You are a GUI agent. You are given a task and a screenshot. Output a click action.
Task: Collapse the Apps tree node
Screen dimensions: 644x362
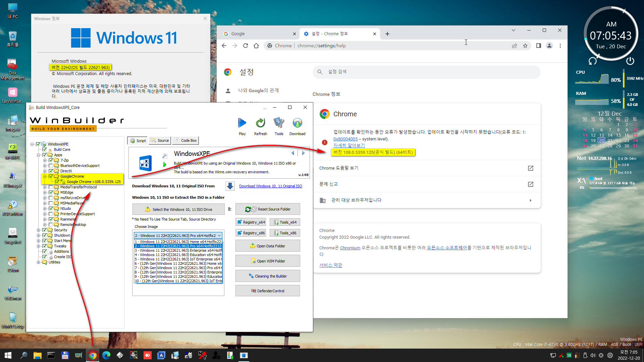[x=39, y=155]
